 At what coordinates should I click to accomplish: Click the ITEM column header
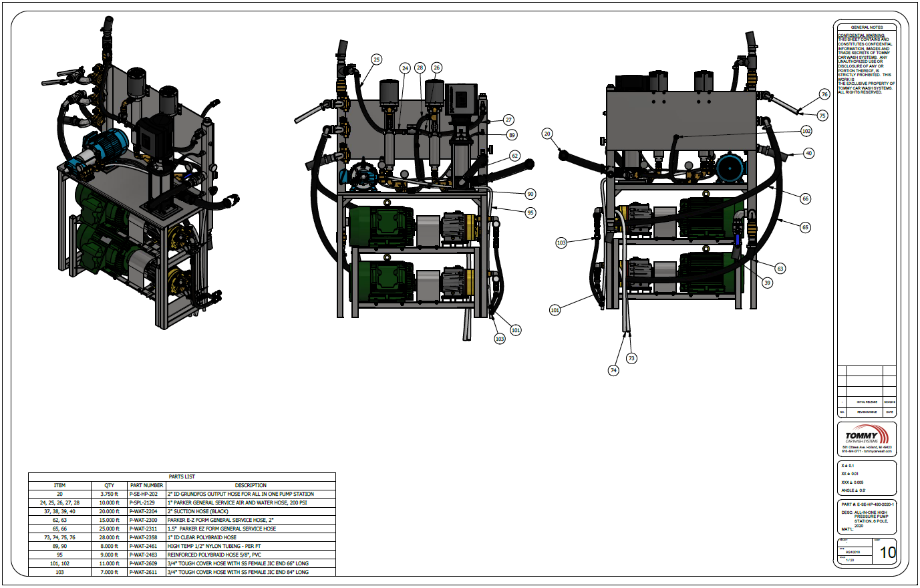[60, 485]
